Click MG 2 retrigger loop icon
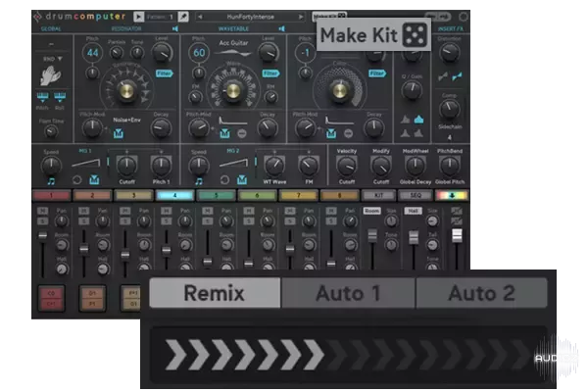Viewport: 588px width, 392px height. [x=224, y=180]
